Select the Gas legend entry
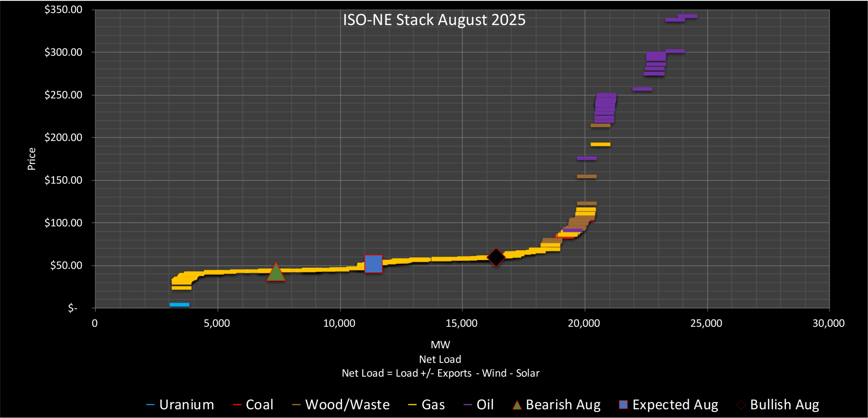Image resolution: width=868 pixels, height=418 pixels. [433, 405]
